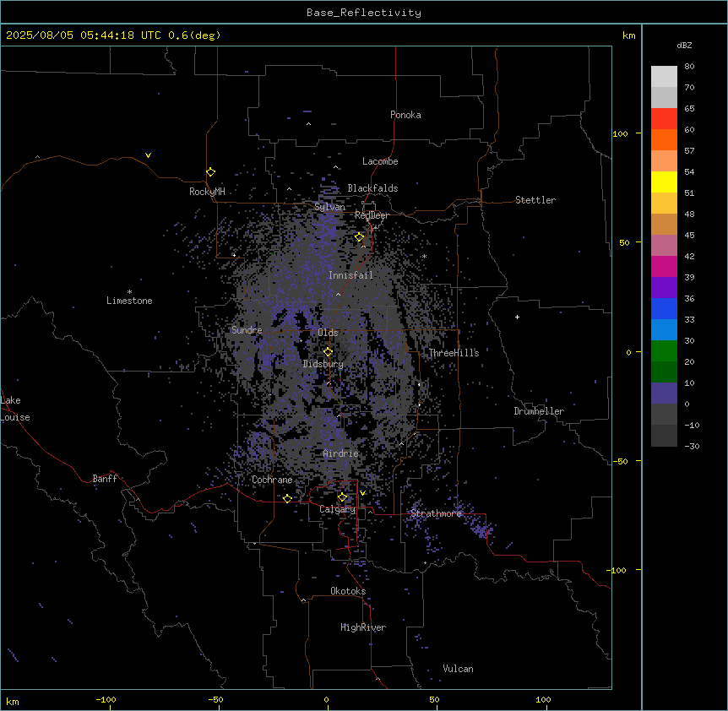Select the red swatch in dBZ legend

coord(664,118)
